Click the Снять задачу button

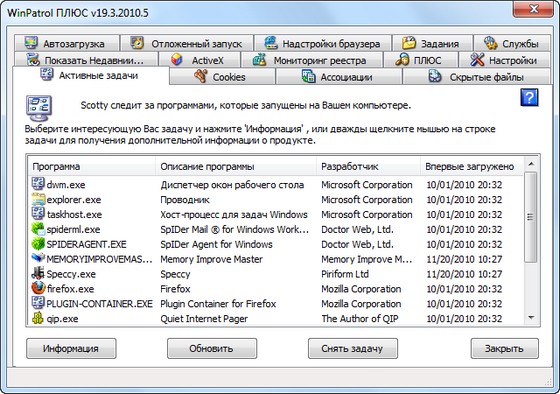pyautogui.click(x=352, y=348)
